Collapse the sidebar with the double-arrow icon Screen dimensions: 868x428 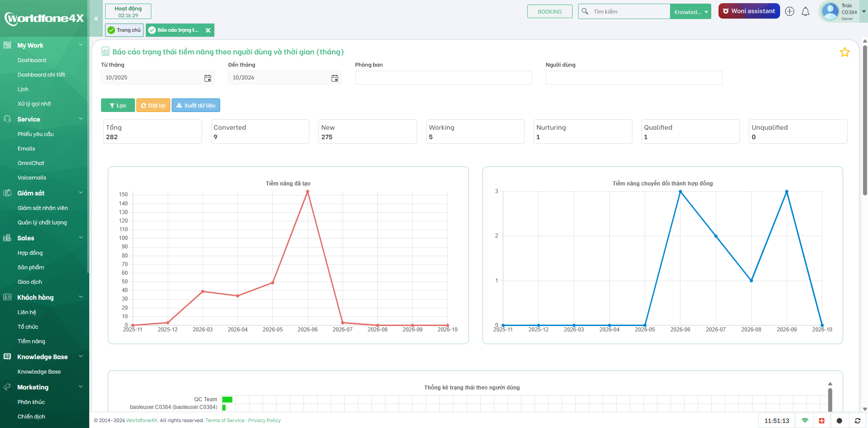pyautogui.click(x=96, y=19)
